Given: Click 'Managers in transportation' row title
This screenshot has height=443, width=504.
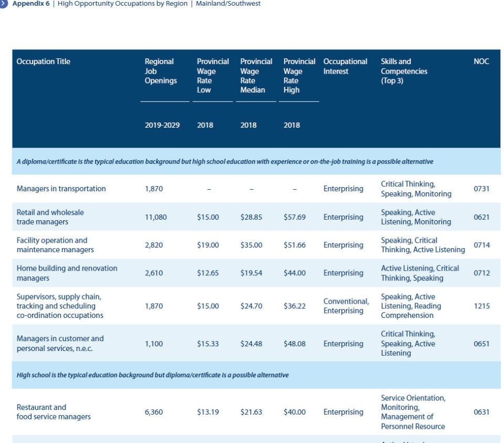Looking at the screenshot, I should [x=61, y=189].
